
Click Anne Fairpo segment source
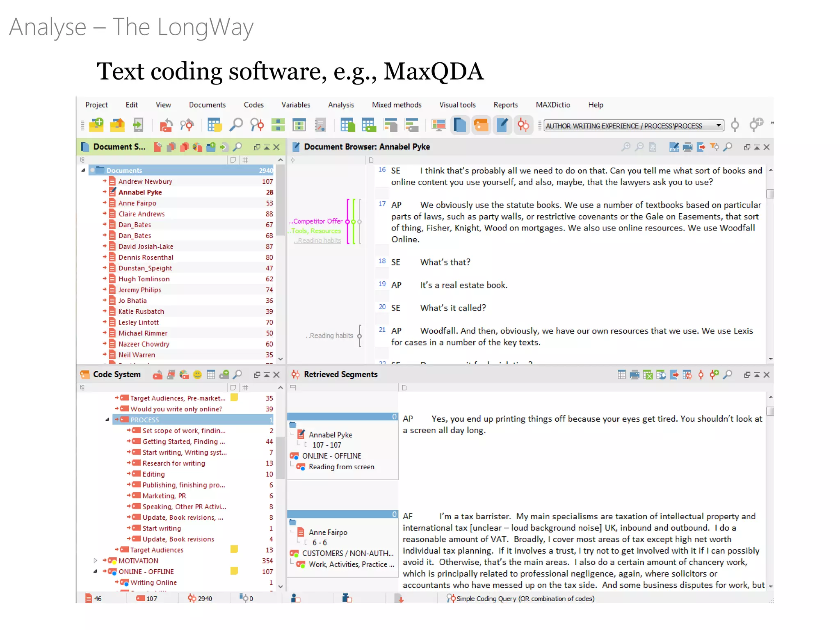[x=328, y=532]
